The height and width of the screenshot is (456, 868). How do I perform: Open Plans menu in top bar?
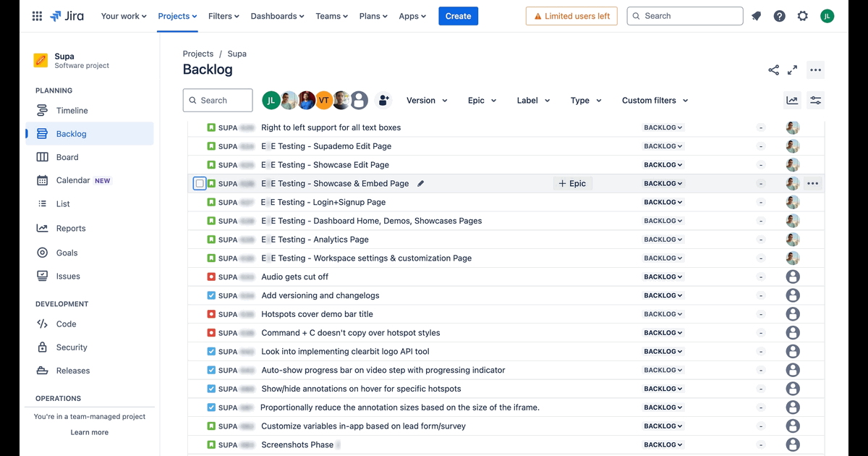point(373,16)
